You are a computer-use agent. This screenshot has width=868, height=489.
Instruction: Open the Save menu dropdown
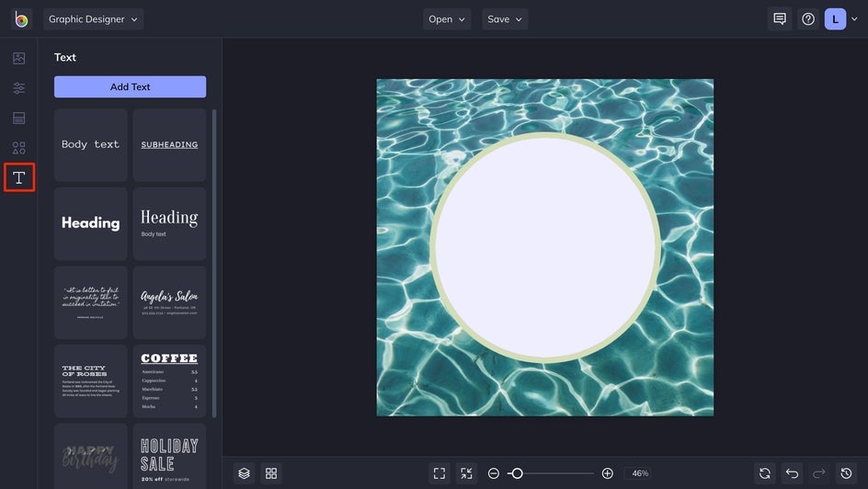(x=505, y=19)
